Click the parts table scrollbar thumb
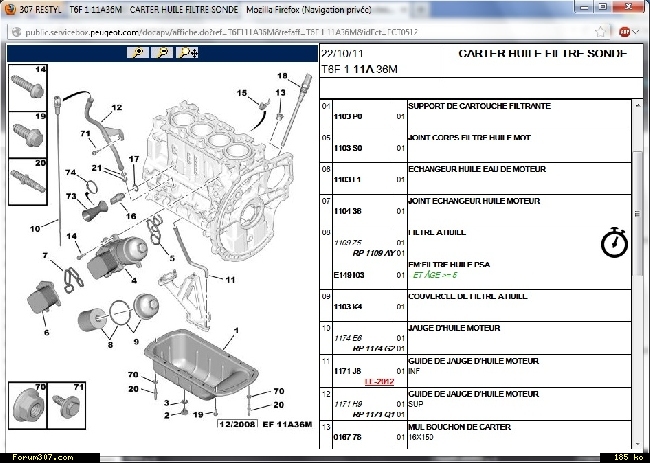The height and width of the screenshot is (463, 650). [638, 213]
